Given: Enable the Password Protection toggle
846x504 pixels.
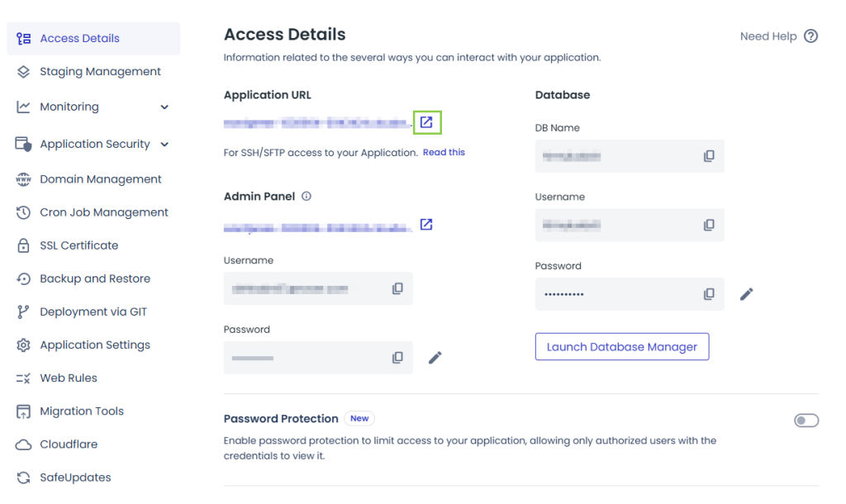Looking at the screenshot, I should click(x=806, y=421).
